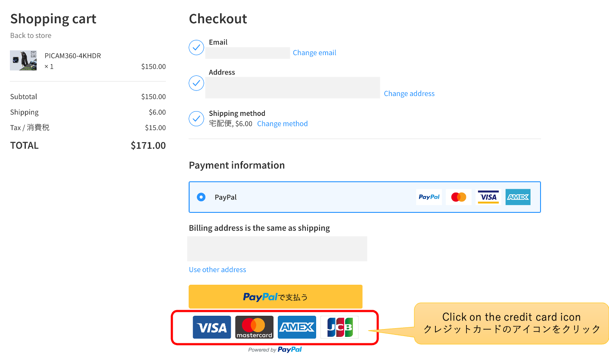
Task: Click the Checkout page heading
Action: coord(218,19)
